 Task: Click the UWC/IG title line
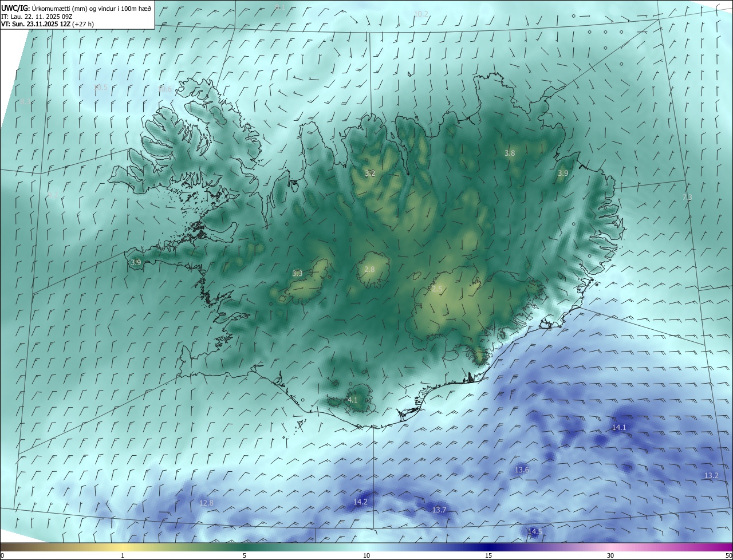coord(76,8)
